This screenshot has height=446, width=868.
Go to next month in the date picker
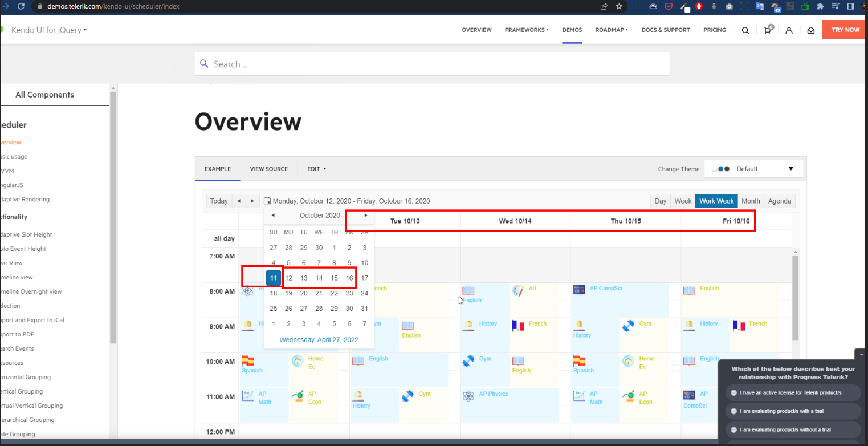(365, 216)
